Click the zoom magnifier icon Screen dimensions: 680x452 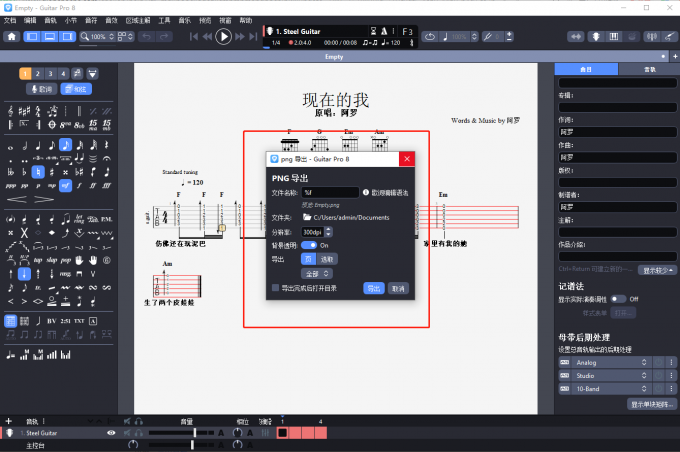click(87, 37)
